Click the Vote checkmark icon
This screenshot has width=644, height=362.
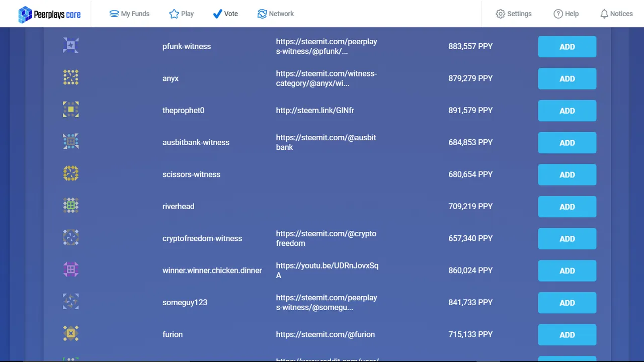217,14
